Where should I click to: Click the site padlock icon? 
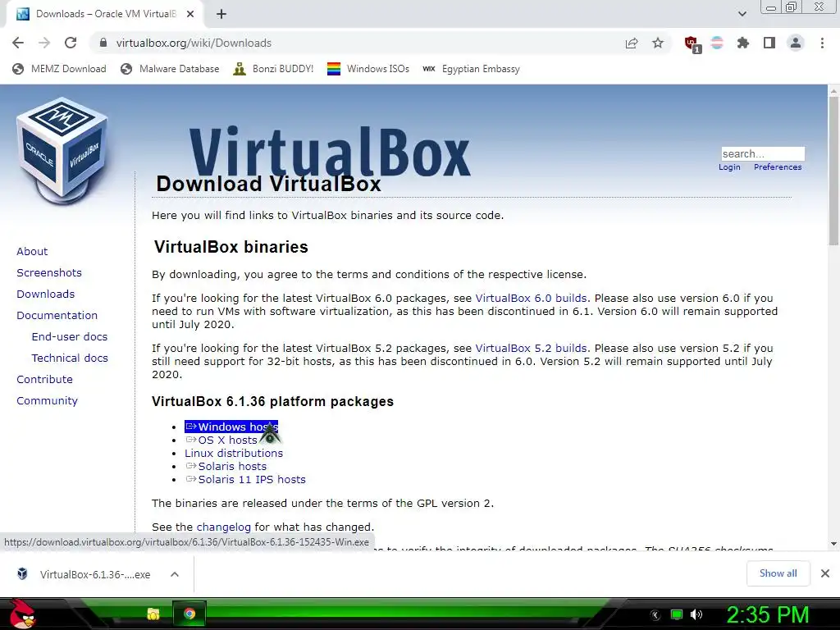(x=103, y=43)
